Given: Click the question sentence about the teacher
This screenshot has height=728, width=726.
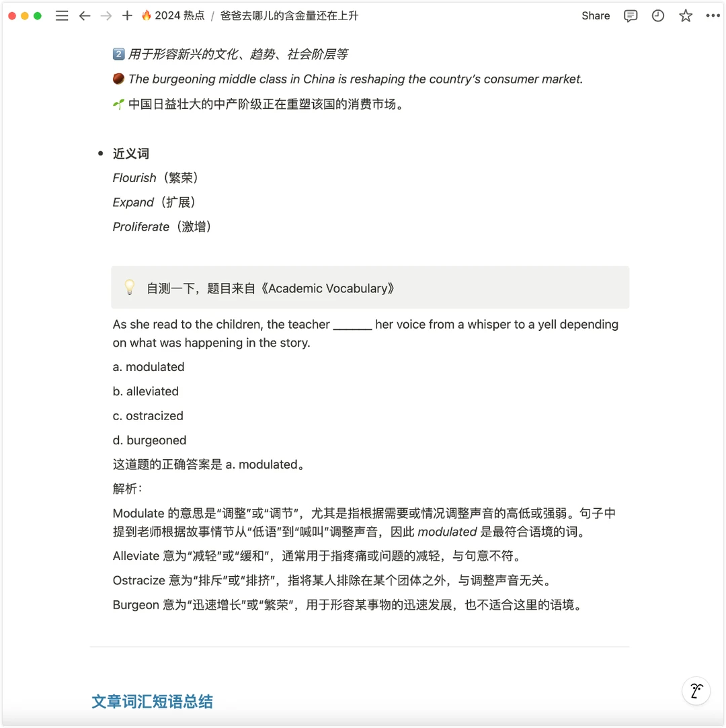Looking at the screenshot, I should tap(366, 333).
